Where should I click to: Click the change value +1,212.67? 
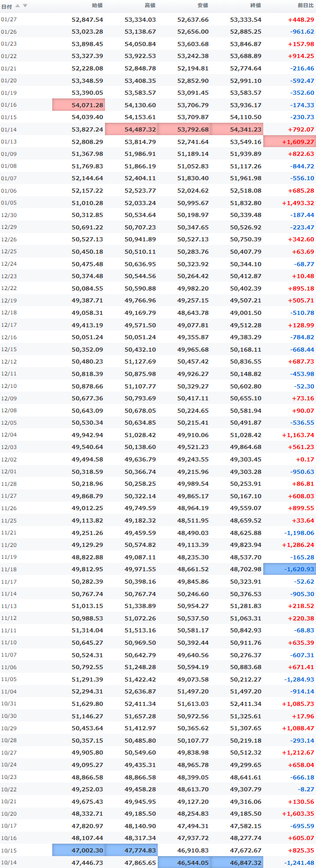click(298, 753)
